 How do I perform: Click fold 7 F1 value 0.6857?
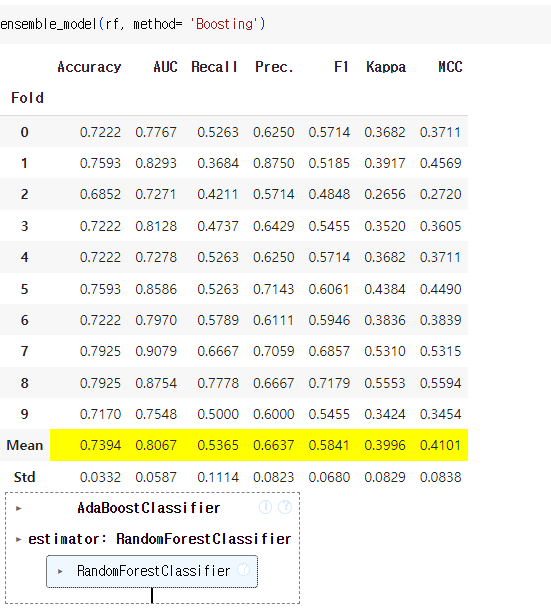tap(329, 351)
